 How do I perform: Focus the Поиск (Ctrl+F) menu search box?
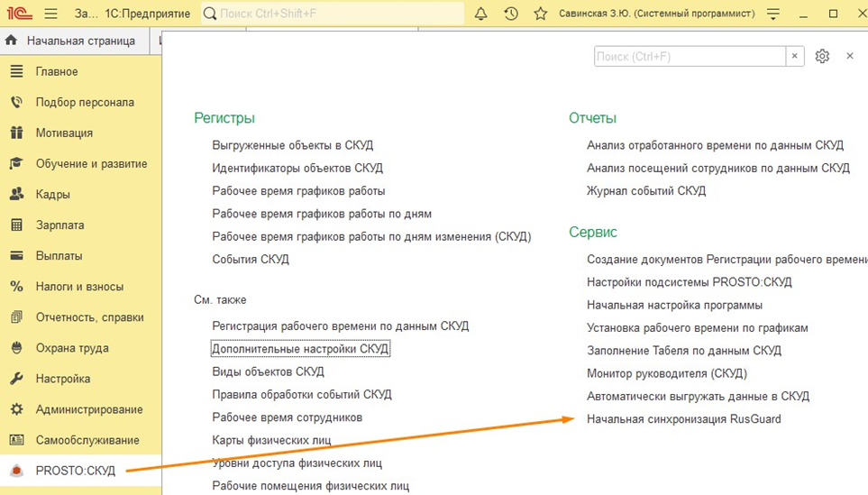[690, 56]
